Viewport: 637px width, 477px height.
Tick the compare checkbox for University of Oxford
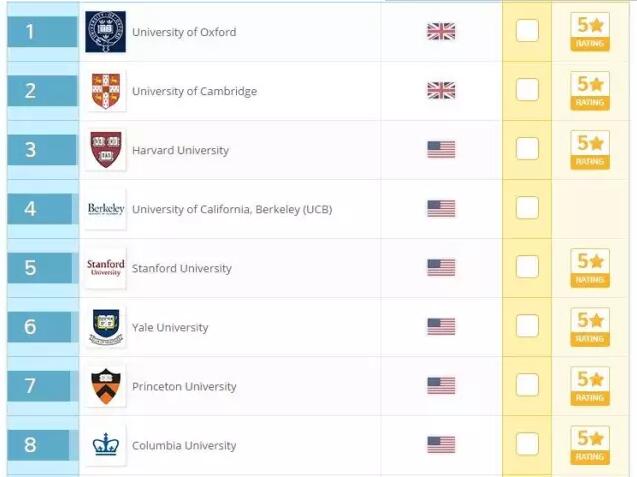pyautogui.click(x=527, y=31)
